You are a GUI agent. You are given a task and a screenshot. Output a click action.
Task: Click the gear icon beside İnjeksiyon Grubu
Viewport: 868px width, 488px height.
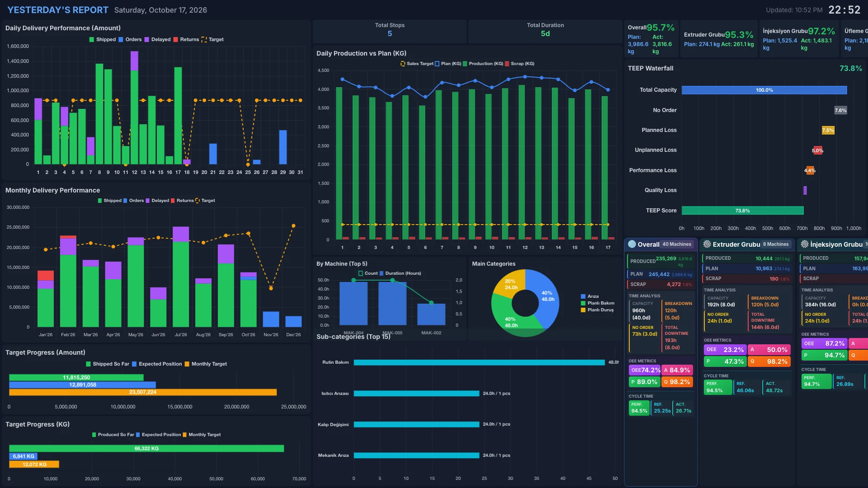coord(805,244)
